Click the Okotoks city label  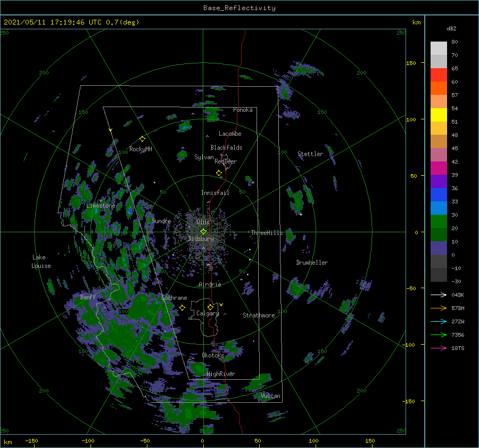[x=213, y=355]
